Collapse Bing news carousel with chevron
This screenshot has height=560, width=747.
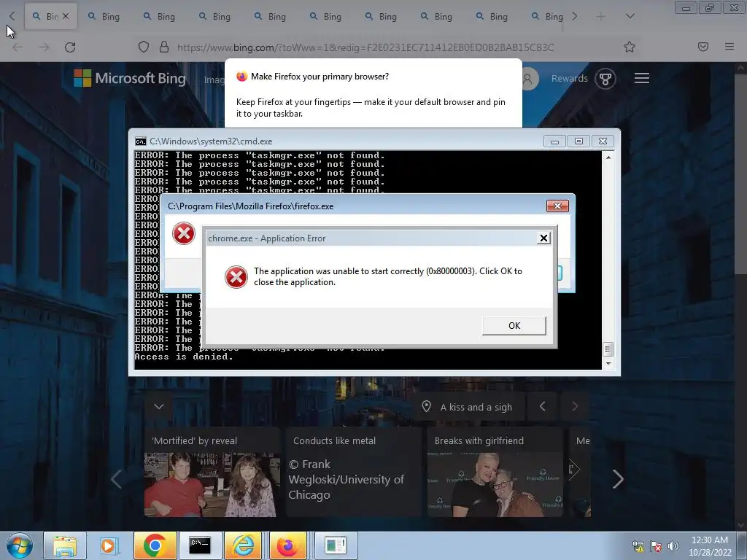pyautogui.click(x=159, y=406)
